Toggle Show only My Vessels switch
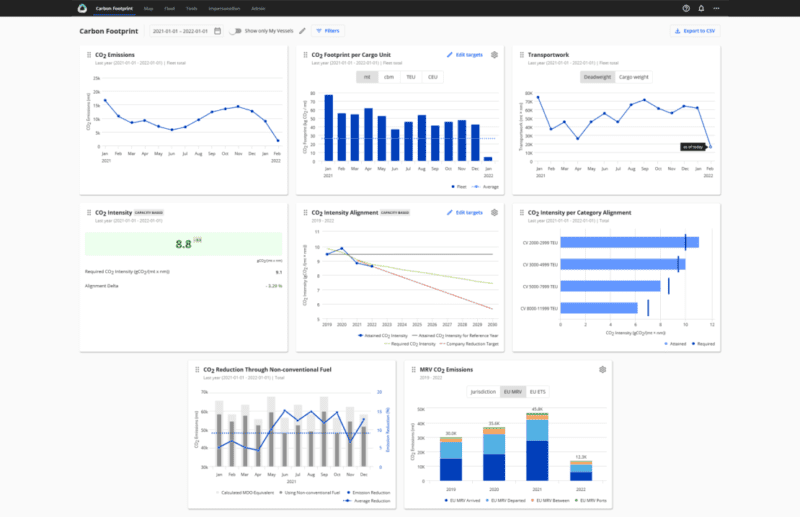Image resolution: width=800 pixels, height=517 pixels. pos(235,31)
